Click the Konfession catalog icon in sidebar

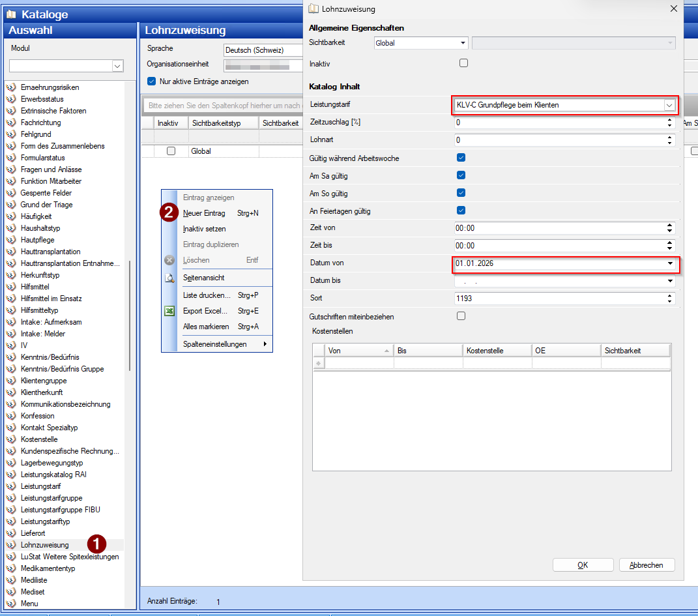11,416
